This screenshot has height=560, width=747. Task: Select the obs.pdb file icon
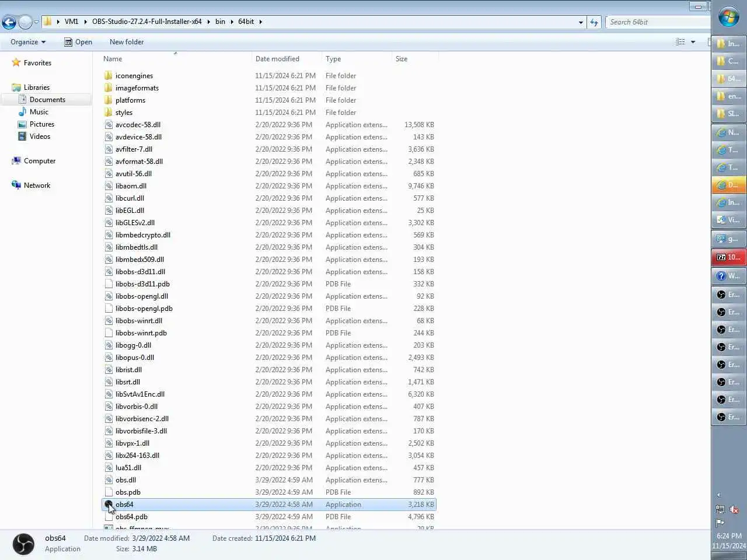click(x=109, y=492)
